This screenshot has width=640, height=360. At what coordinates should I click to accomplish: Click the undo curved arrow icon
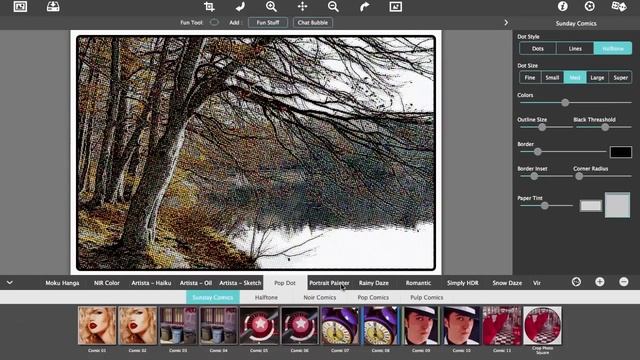coord(240,6)
